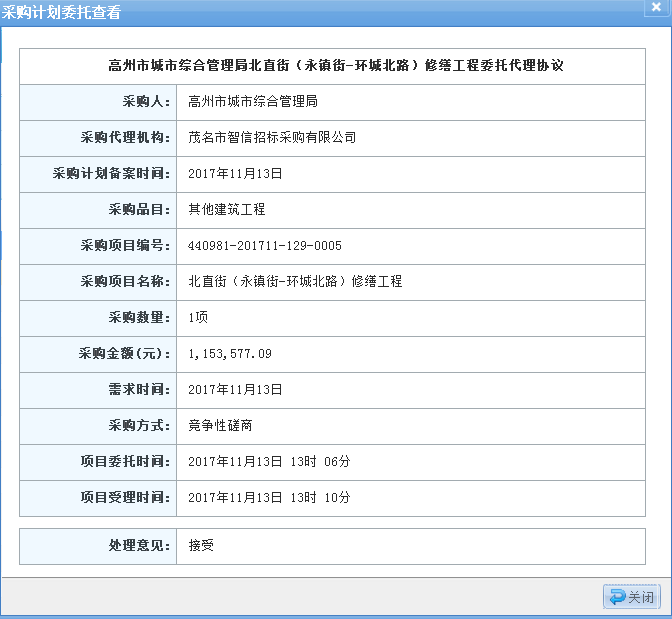Click the 关闭 button at the bottom

tap(631, 597)
